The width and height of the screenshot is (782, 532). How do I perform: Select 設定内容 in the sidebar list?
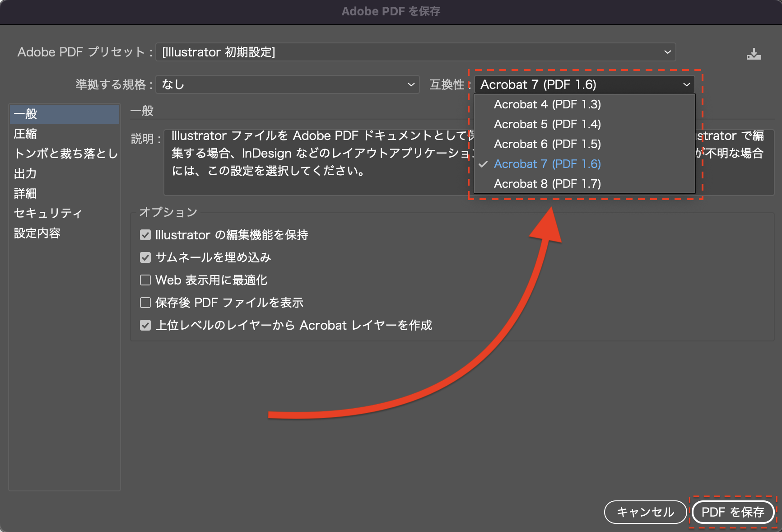65,233
